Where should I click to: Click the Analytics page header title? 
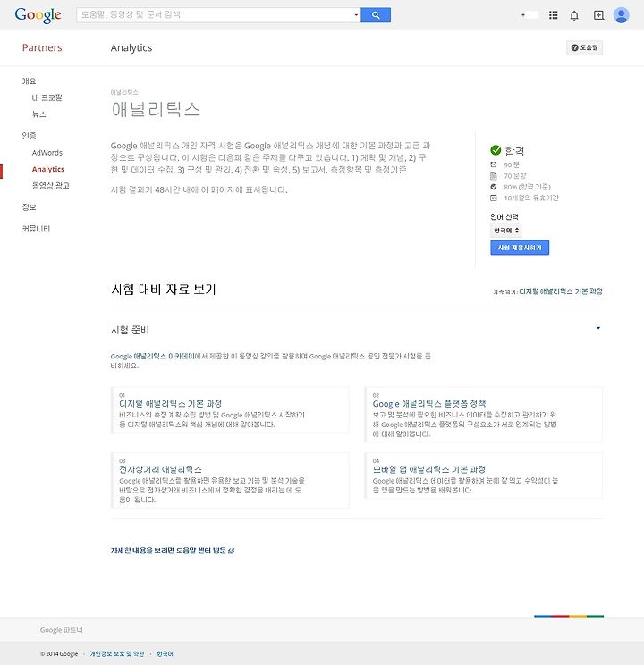[x=131, y=47]
